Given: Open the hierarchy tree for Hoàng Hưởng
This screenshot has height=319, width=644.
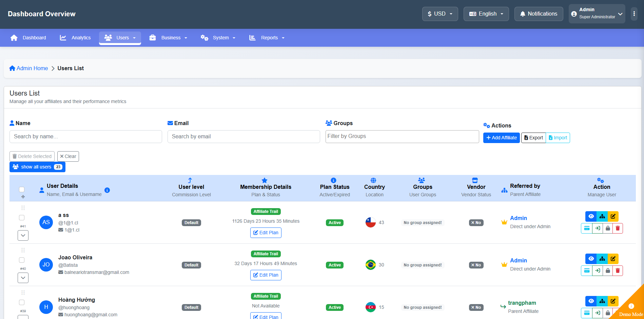Looking at the screenshot, I should [x=602, y=301].
